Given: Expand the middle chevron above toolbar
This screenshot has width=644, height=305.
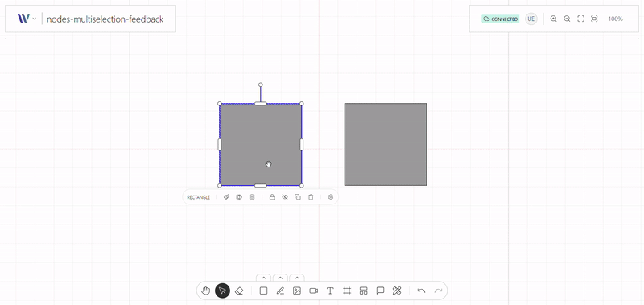Looking at the screenshot, I should point(280,278).
